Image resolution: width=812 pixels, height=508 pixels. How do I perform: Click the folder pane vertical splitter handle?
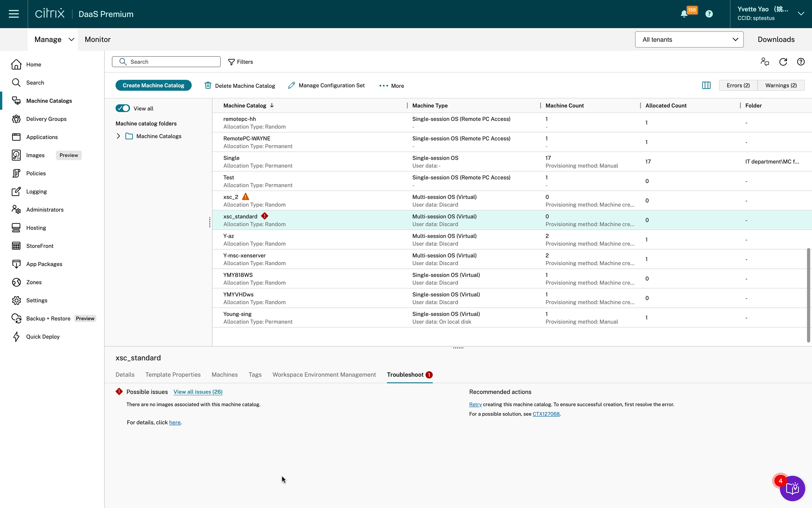[210, 222]
